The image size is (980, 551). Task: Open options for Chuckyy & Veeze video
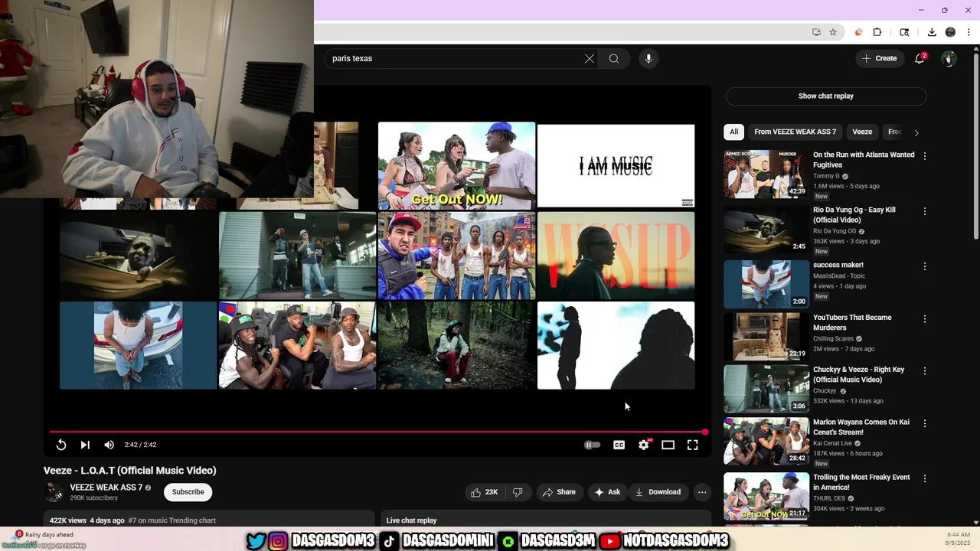coord(924,371)
